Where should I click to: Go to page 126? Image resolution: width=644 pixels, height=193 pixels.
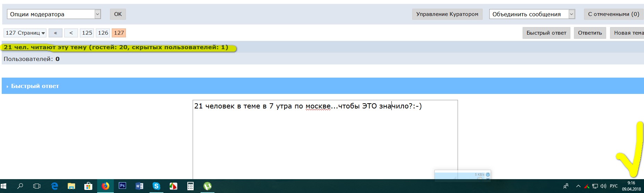tap(103, 33)
